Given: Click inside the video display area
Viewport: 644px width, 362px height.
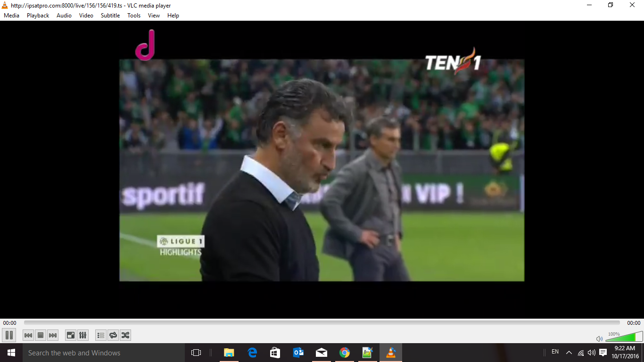Looking at the screenshot, I should 322,170.
